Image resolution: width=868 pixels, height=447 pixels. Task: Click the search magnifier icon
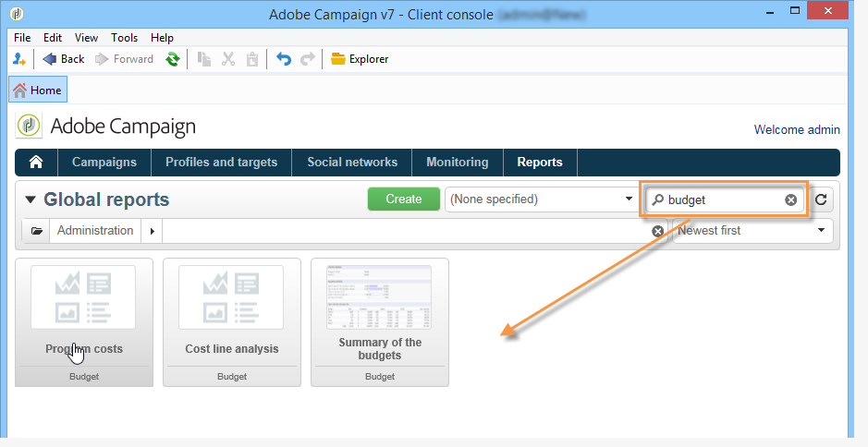(x=657, y=199)
